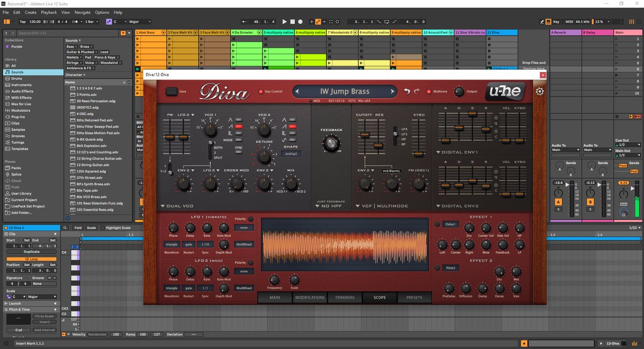Open Splice in Places
Viewport: 644px width, 349px height.
[x=16, y=174]
